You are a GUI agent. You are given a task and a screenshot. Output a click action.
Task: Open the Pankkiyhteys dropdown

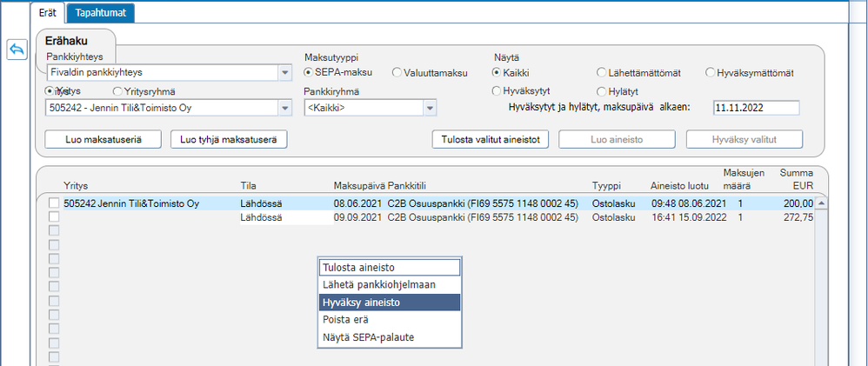click(284, 72)
